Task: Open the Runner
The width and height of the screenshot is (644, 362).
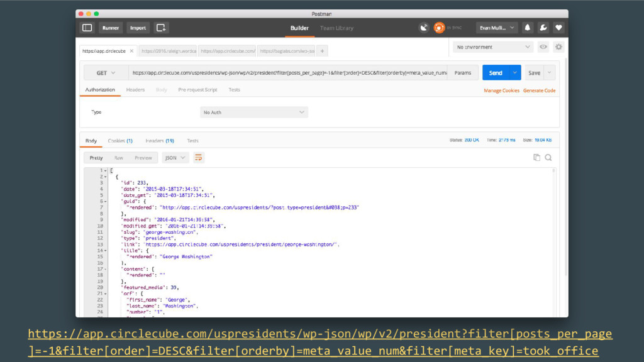Action: click(x=111, y=28)
